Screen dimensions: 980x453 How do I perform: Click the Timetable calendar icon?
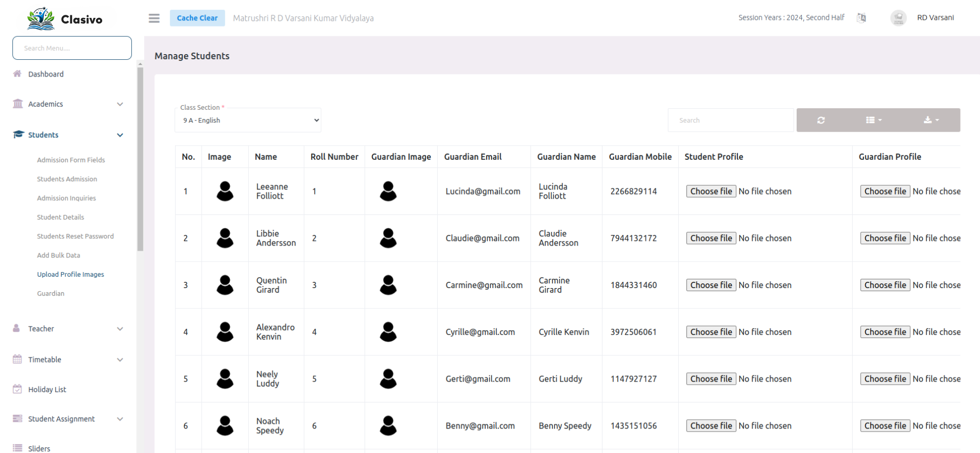click(17, 359)
